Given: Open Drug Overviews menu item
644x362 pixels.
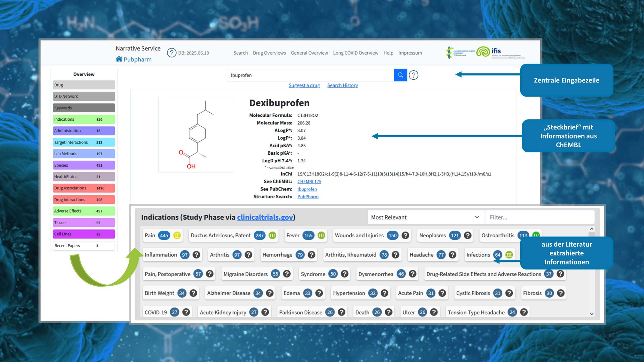Looking at the screenshot, I should 269,53.
